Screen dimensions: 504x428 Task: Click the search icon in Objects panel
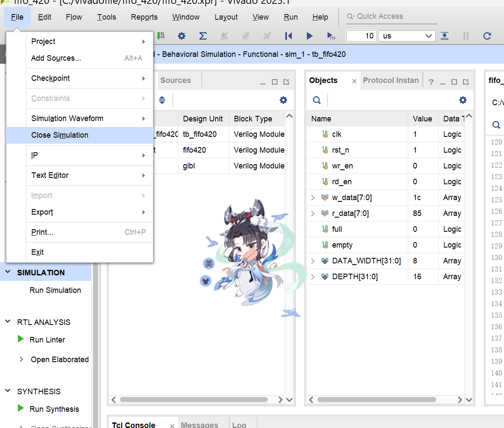click(x=317, y=100)
